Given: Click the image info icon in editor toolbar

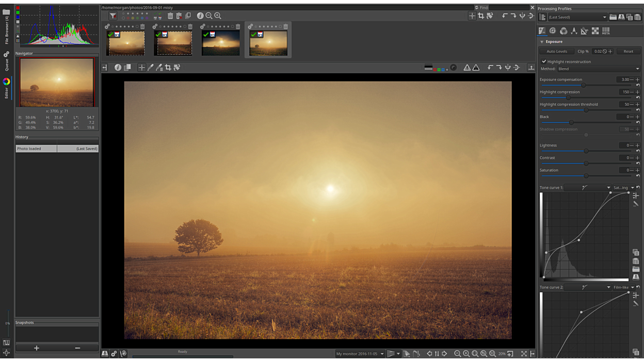Looking at the screenshot, I should 118,68.
